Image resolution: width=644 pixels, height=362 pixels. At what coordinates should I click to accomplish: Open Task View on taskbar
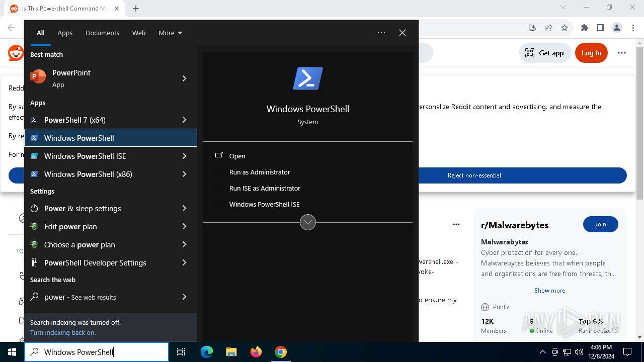[x=181, y=352]
